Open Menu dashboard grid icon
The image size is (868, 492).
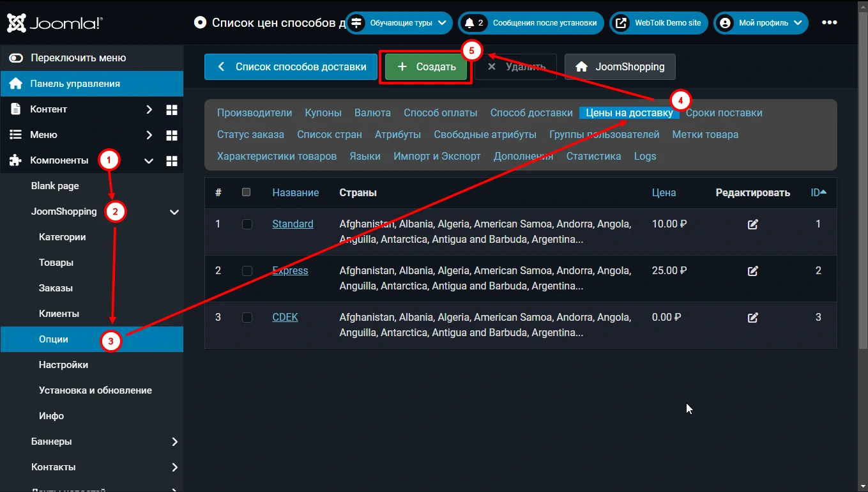point(171,135)
